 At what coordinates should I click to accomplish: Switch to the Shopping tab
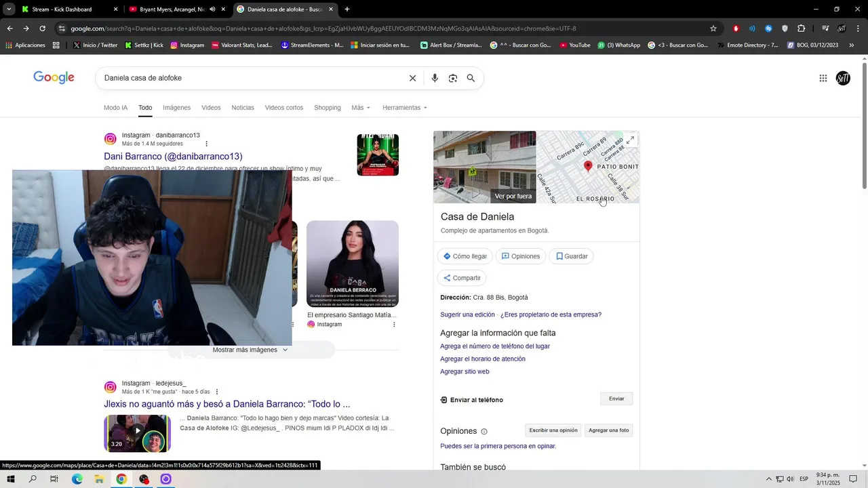328,108
